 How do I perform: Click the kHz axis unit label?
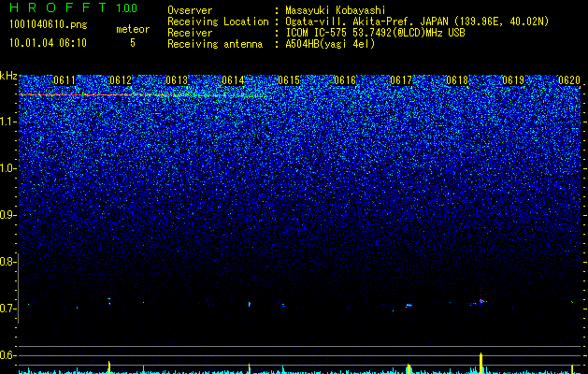pos(8,76)
